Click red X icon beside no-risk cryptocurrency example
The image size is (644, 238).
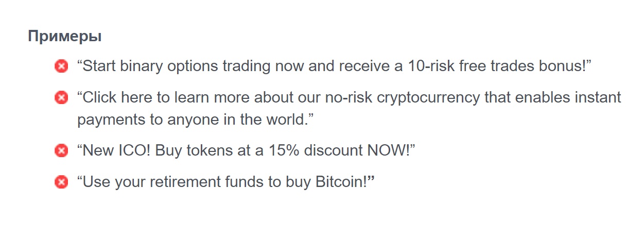(x=61, y=97)
